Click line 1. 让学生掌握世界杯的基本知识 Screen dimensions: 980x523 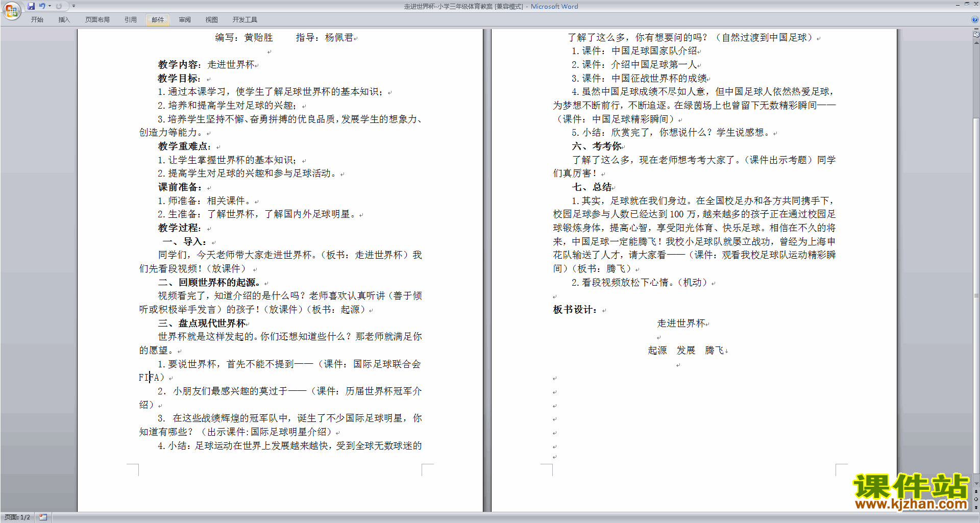click(228, 160)
